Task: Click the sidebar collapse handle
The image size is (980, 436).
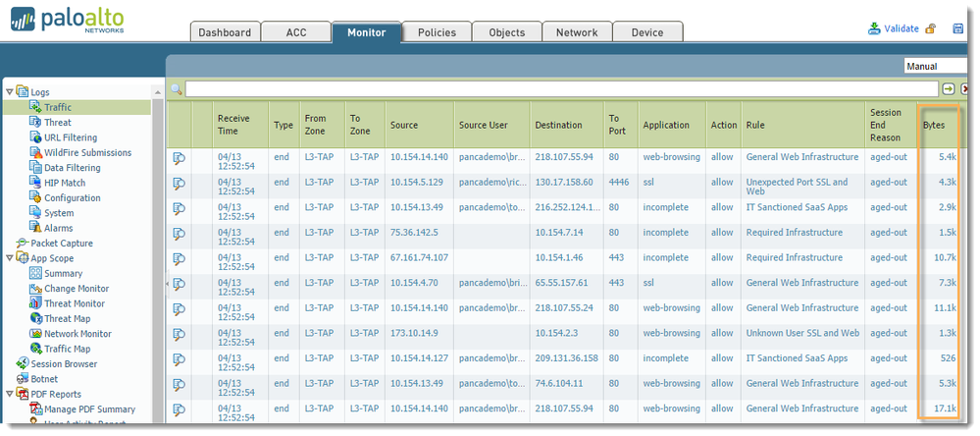Action: 167,284
